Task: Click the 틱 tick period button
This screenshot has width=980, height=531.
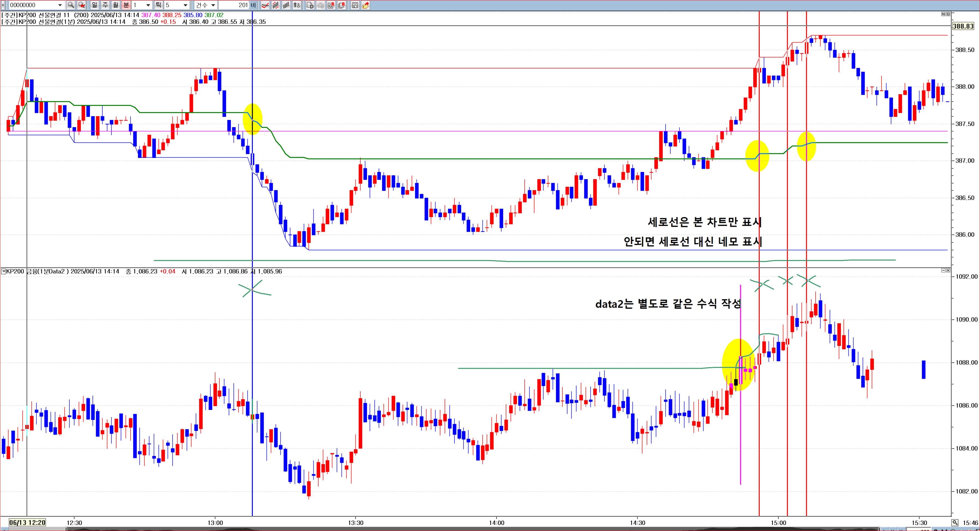Action: (x=158, y=5)
